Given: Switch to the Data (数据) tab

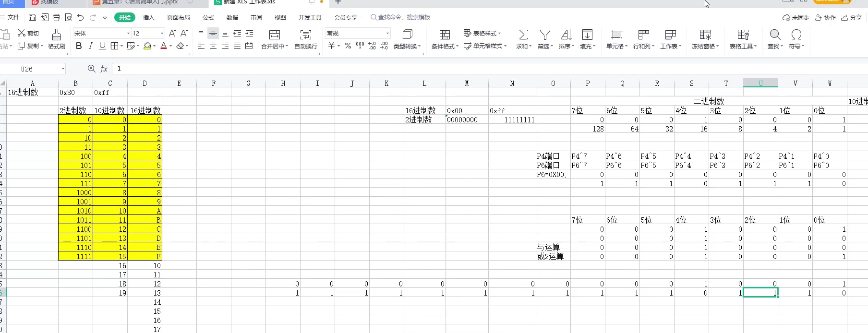Looking at the screenshot, I should [232, 17].
